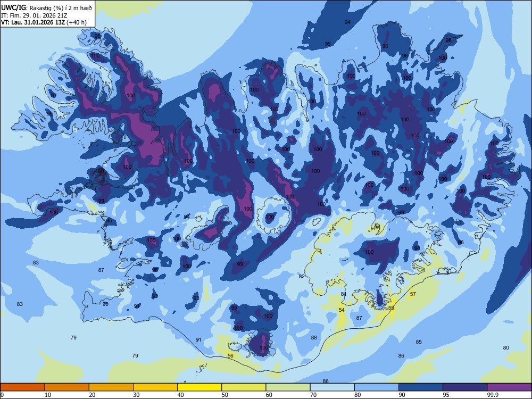Choose the 90–95 medium blue legend swatch
Image resolution: width=532 pixels, height=399 pixels.
coord(421,387)
